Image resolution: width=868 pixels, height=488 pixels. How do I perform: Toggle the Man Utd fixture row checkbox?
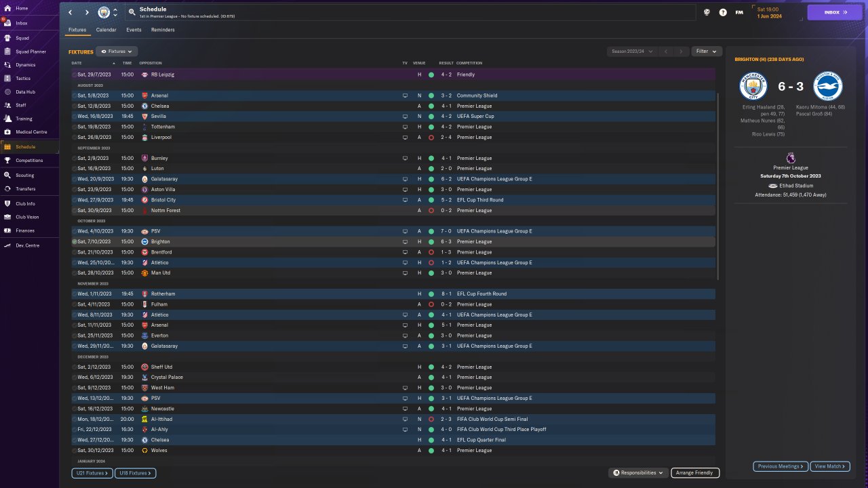pyautogui.click(x=75, y=273)
